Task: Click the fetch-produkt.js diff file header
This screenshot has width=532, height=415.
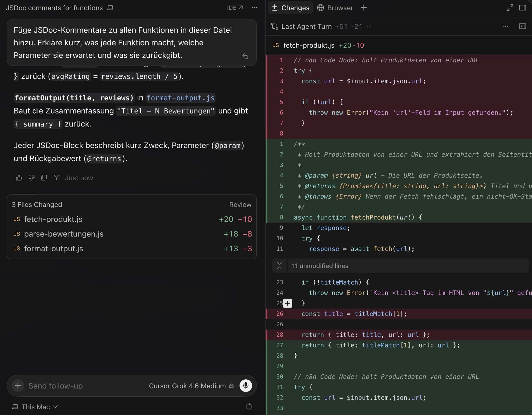Action: point(399,45)
